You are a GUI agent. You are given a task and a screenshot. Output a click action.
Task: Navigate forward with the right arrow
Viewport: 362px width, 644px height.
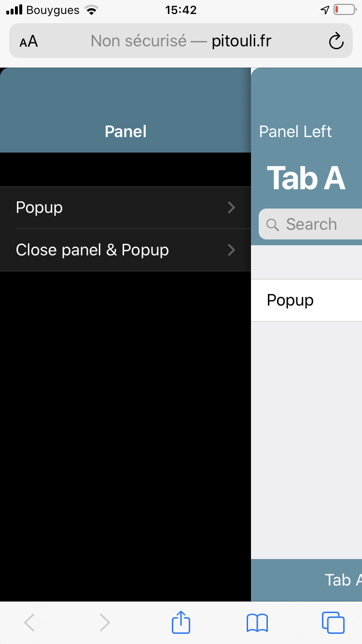[105, 622]
